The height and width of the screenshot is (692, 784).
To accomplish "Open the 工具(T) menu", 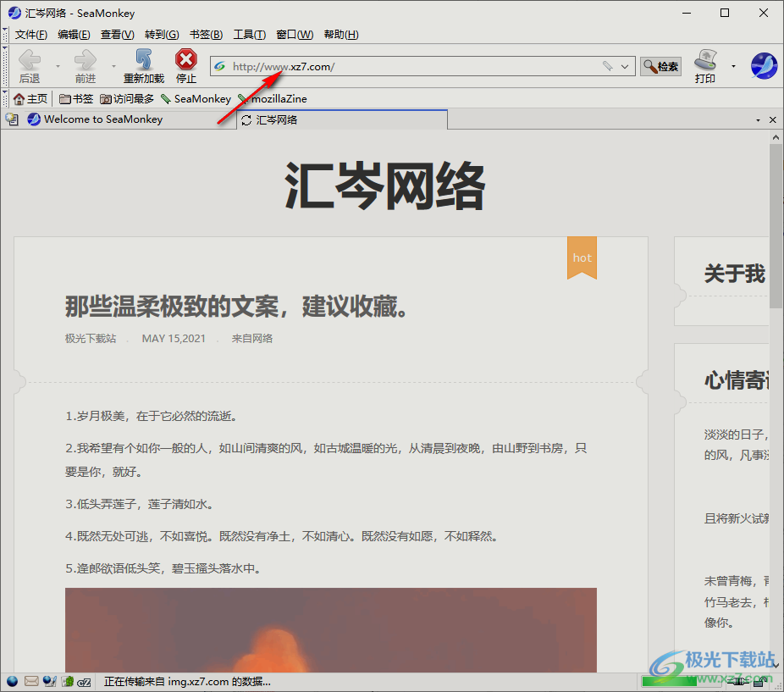I will 250,35.
